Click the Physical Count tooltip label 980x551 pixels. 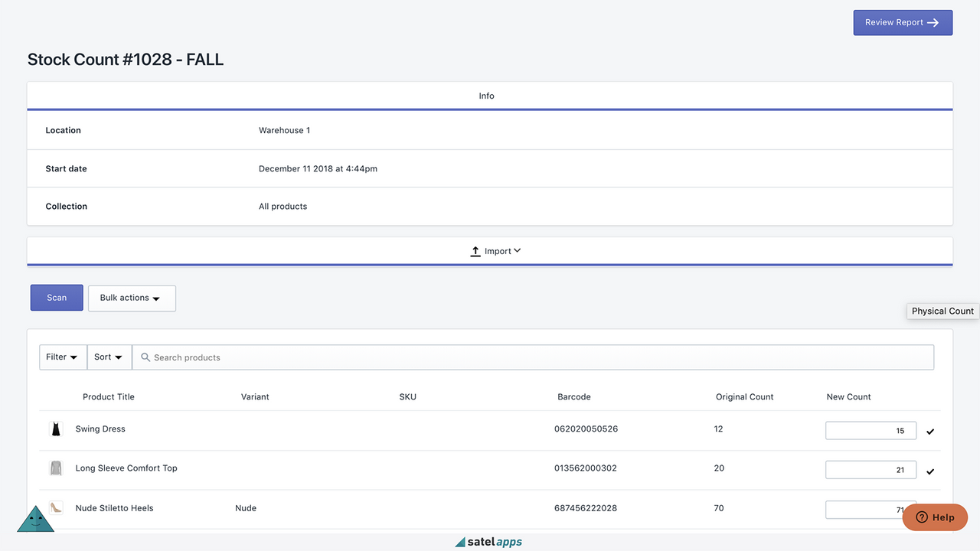[x=942, y=311]
